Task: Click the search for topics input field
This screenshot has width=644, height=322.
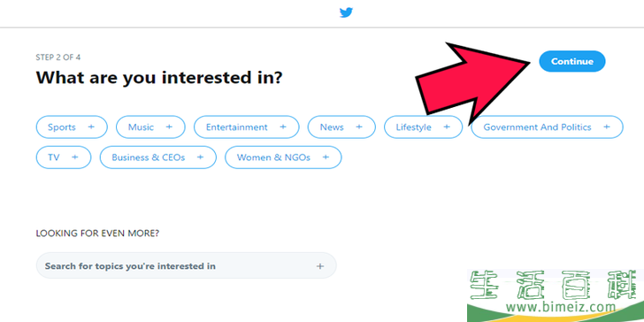Action: pyautogui.click(x=186, y=265)
